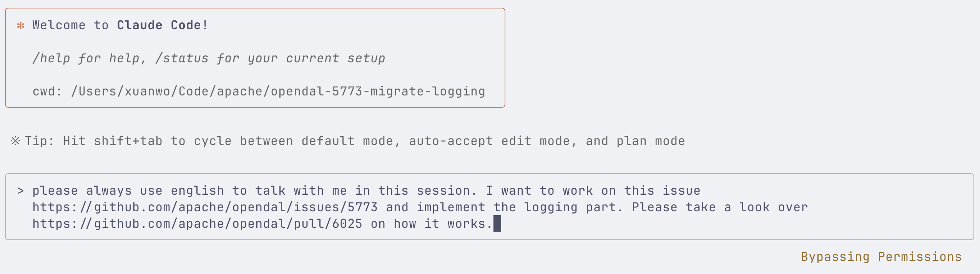
Task: Click the prompt chevron symbol
Action: (20, 191)
